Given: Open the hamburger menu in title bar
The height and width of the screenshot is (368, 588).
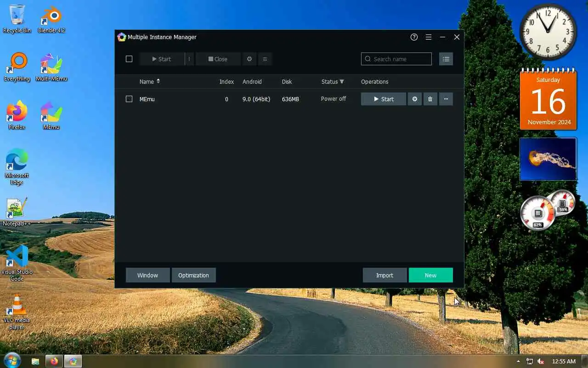Looking at the screenshot, I should pos(428,37).
